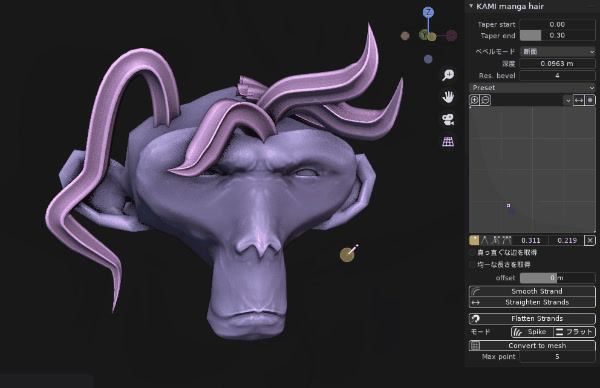Select フラット mode

point(575,332)
